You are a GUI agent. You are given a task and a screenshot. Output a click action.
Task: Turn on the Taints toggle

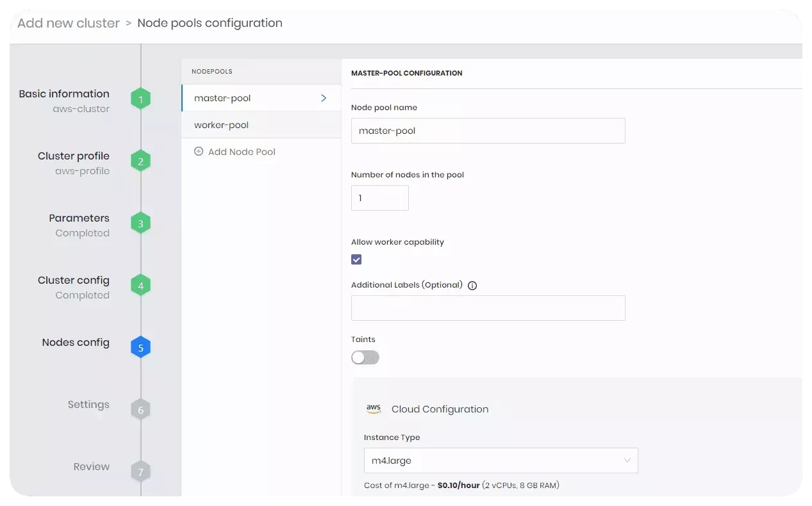365,357
